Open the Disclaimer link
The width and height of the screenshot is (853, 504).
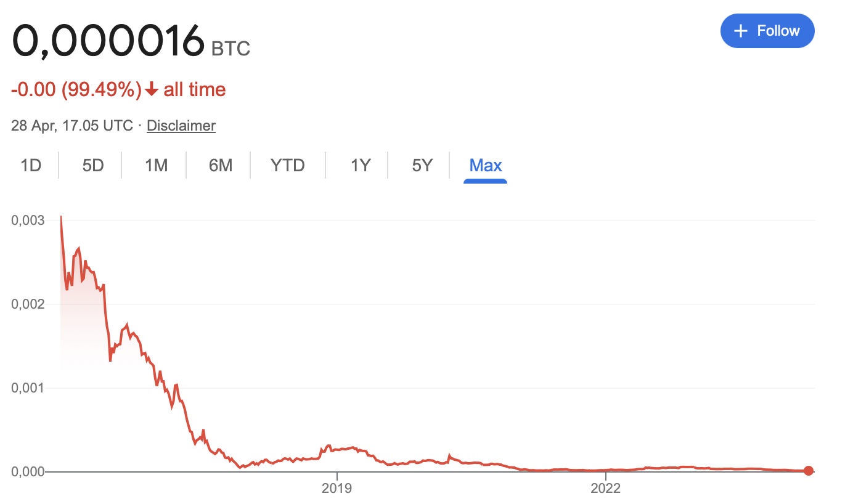coord(181,126)
